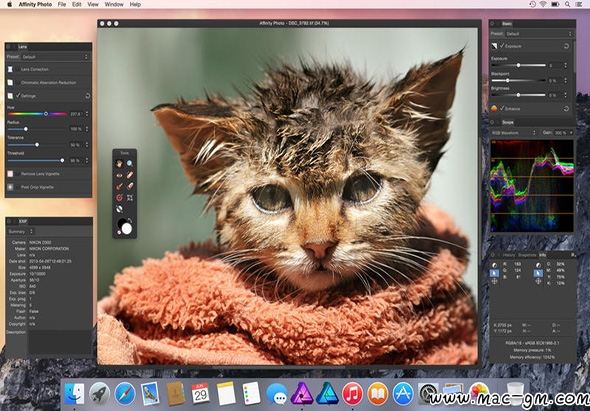590x411 pixels.
Task: Choose the Red Eye Removal tool
Action: (x=119, y=175)
